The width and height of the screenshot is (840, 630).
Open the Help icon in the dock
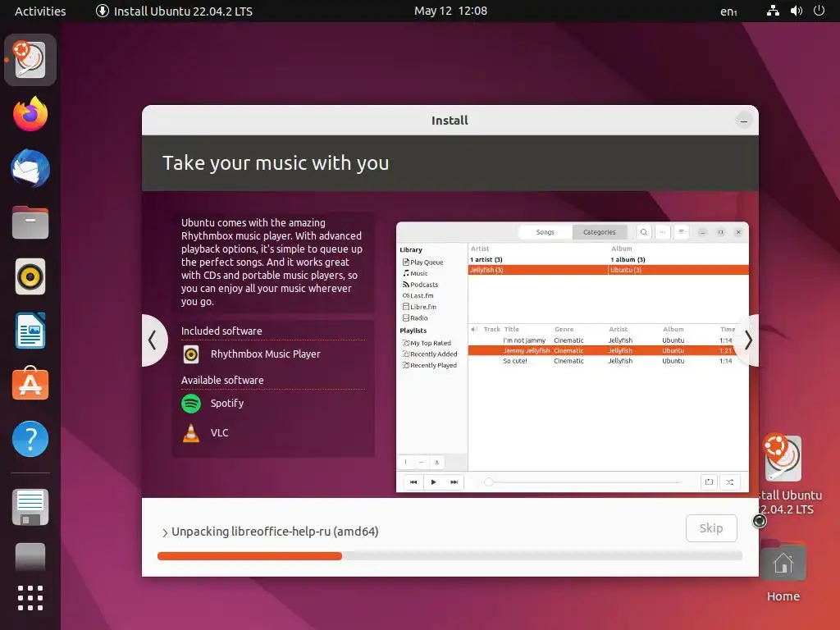30,440
